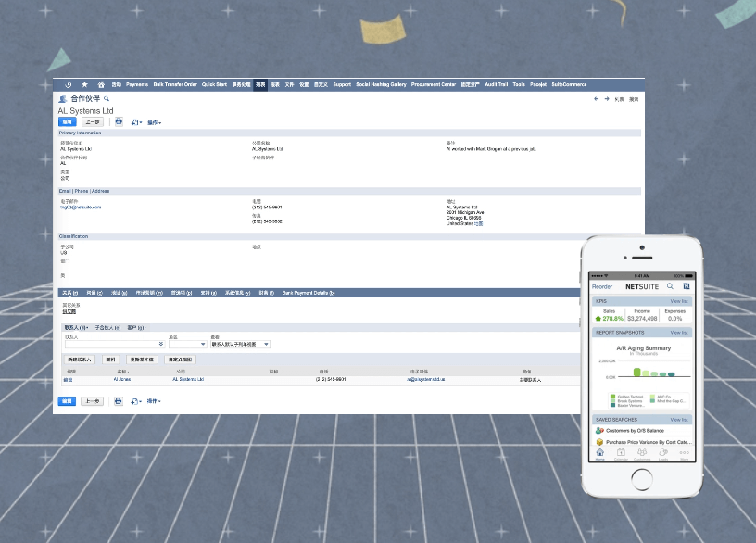The image size is (756, 543).
Task: Open the recent records clock icon
Action: point(68,84)
